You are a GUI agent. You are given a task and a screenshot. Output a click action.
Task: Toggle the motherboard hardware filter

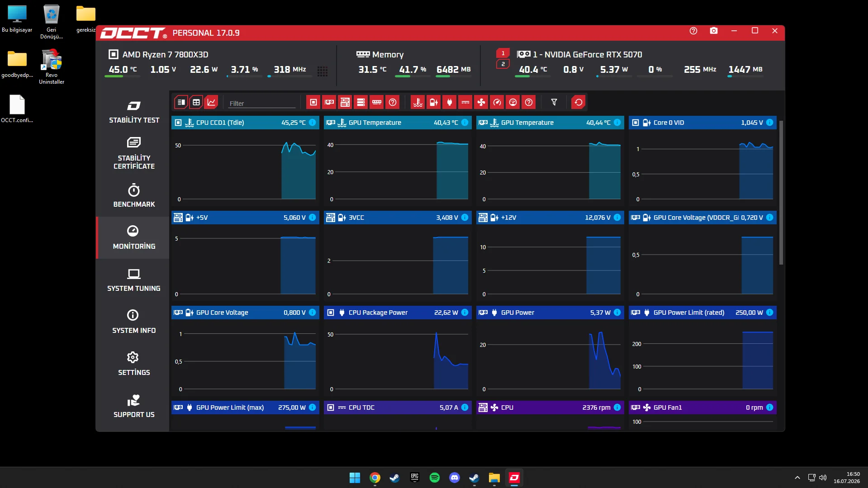click(345, 102)
